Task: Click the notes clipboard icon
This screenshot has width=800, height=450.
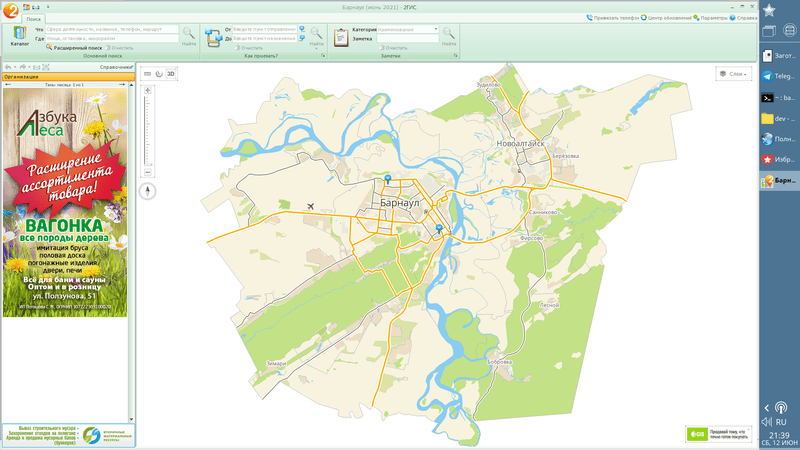Action: (341, 37)
